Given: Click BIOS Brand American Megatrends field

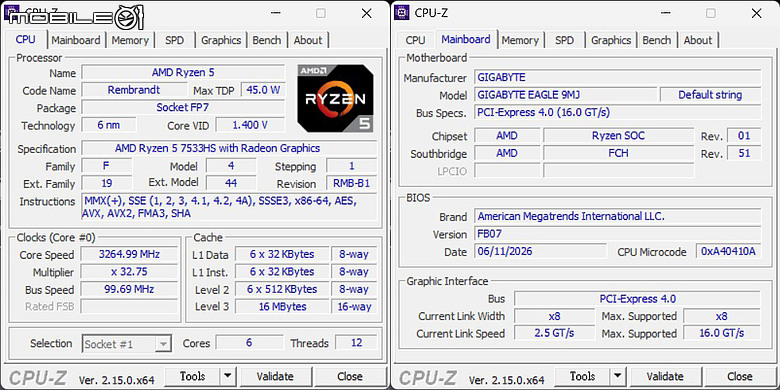Looking at the screenshot, I should 617,216.
